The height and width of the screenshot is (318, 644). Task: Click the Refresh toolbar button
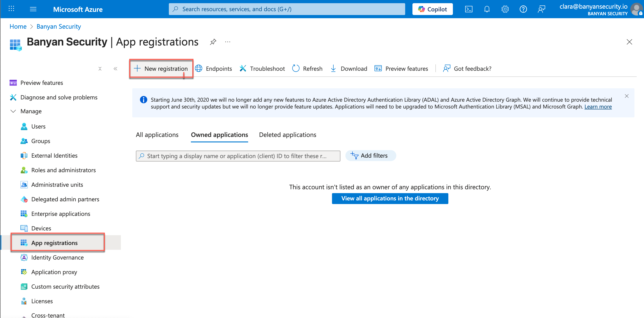[307, 68]
